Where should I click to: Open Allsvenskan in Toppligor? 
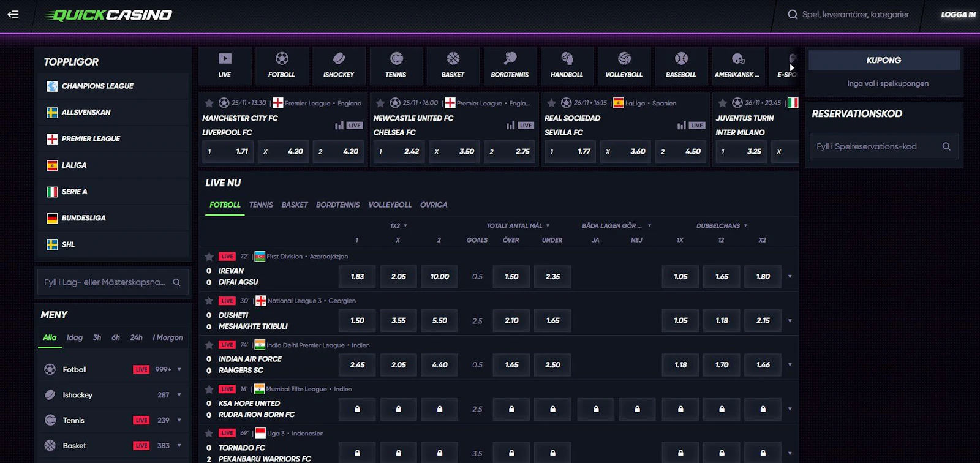click(113, 112)
